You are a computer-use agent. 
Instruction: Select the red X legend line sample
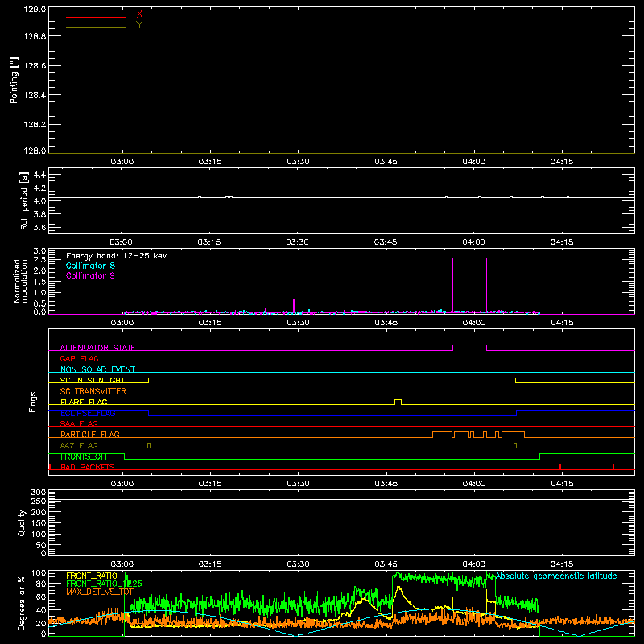[96, 17]
